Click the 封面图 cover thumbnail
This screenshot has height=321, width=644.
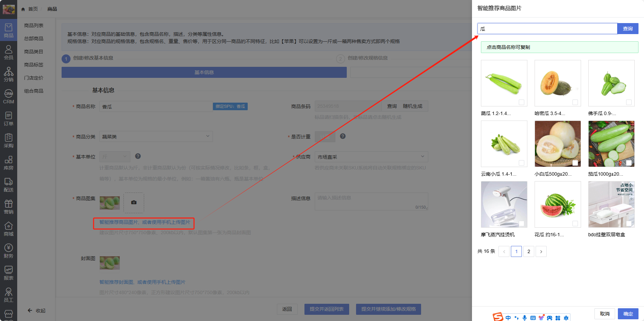click(110, 263)
